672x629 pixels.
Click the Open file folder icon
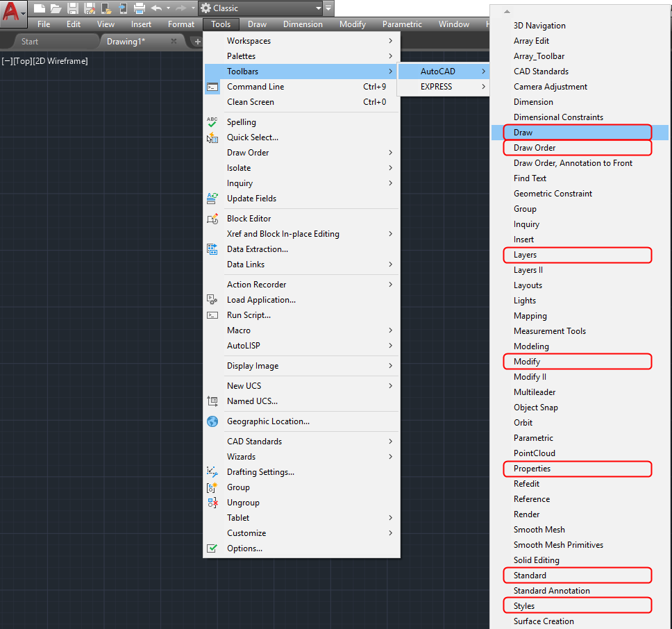[56, 8]
